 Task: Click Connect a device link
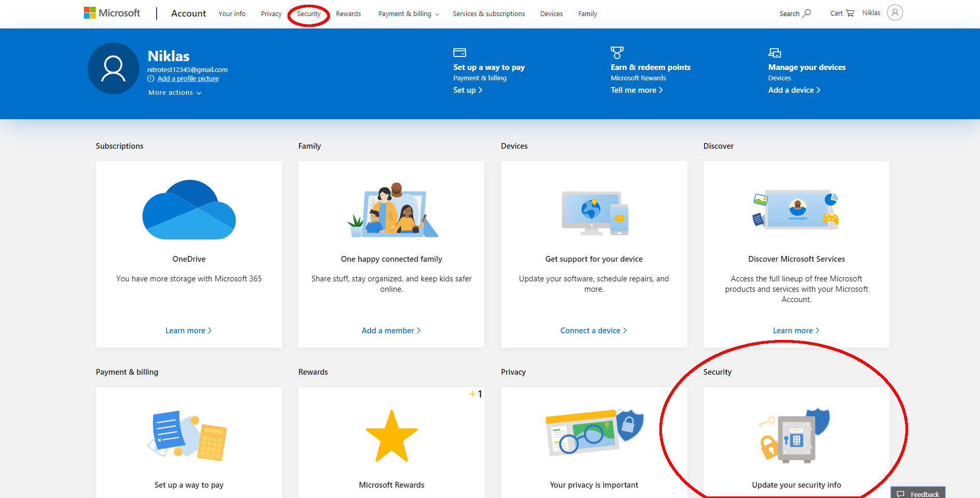point(594,331)
